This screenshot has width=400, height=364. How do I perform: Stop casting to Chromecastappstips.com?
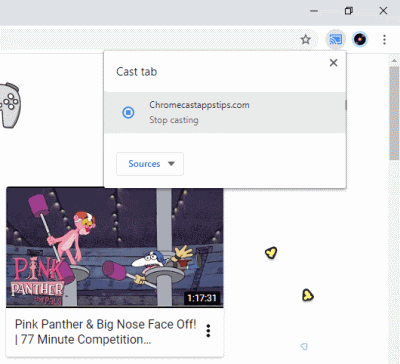(x=225, y=113)
